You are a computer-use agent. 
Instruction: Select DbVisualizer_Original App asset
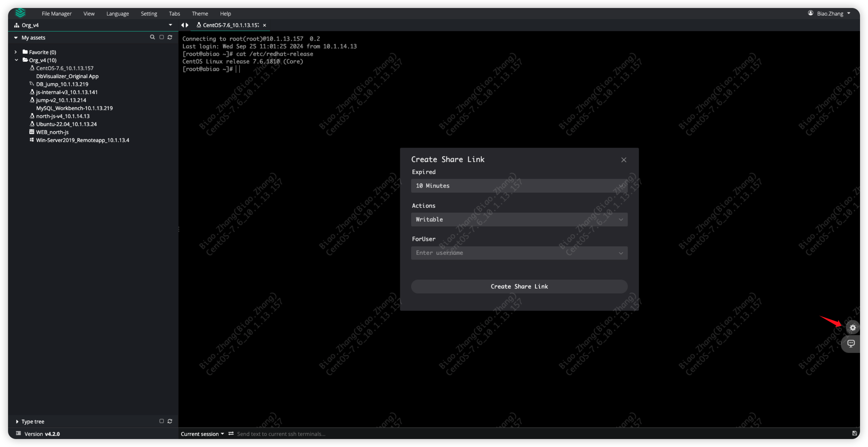point(67,76)
